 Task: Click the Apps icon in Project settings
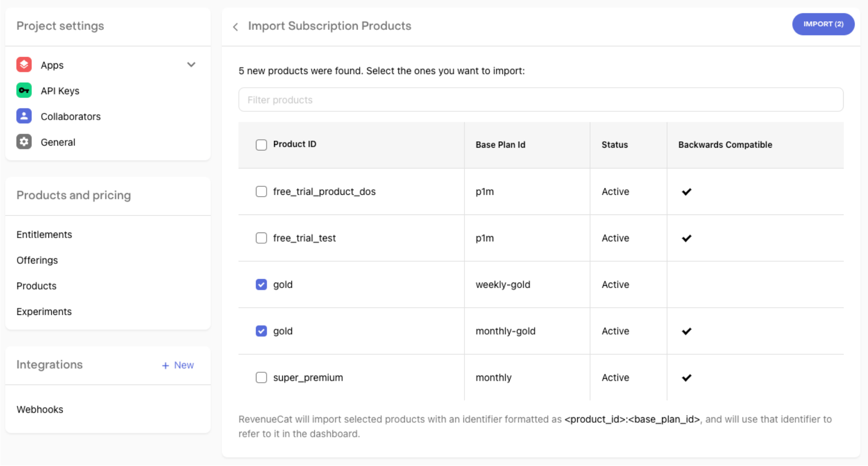[x=24, y=64]
